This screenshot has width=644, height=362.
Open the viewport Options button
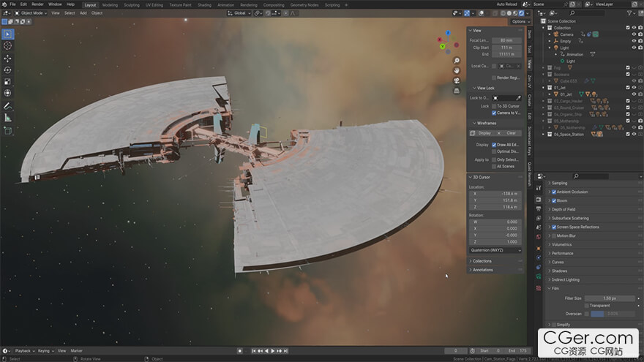tap(520, 22)
